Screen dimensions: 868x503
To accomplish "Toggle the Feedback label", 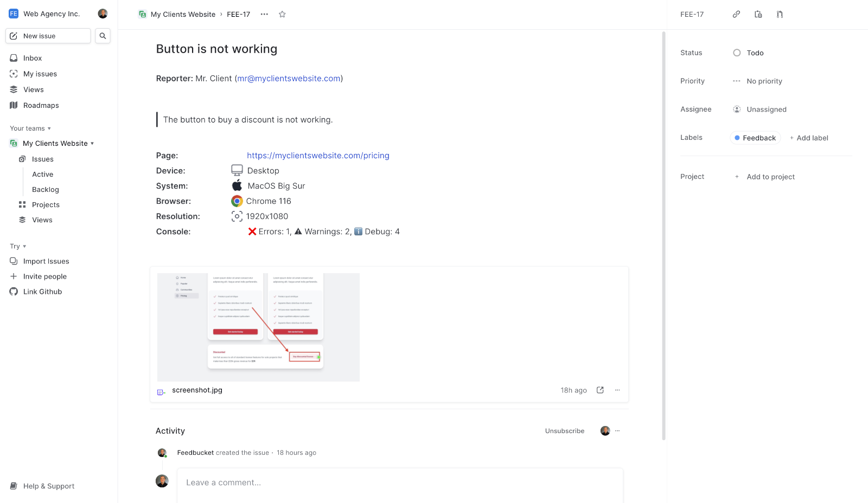I will pos(754,138).
